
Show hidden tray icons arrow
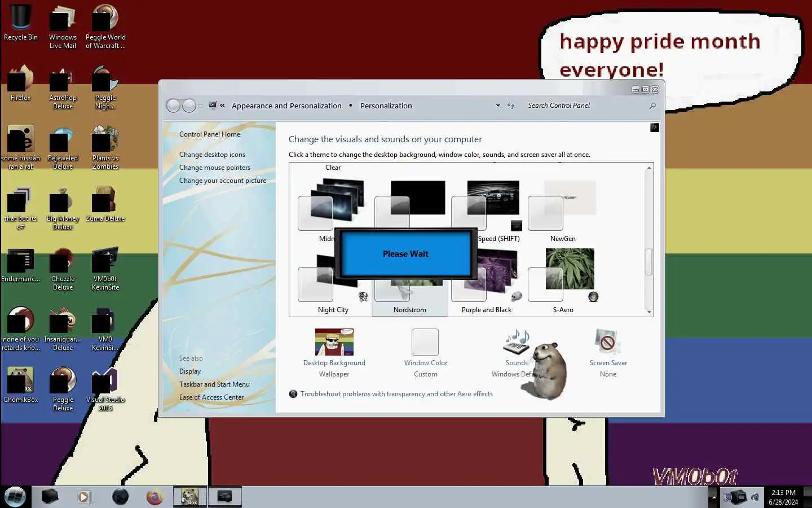[x=714, y=497]
